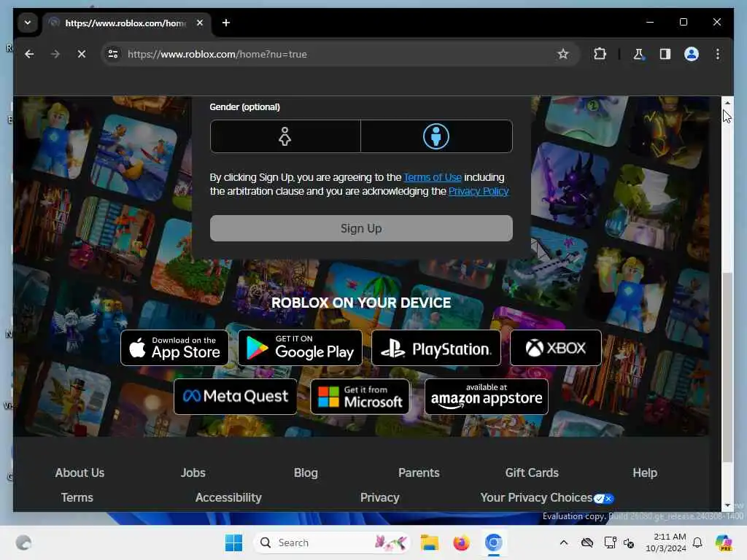Open Your Privacy Choices footer link
This screenshot has height=560, width=747.
(x=536, y=497)
